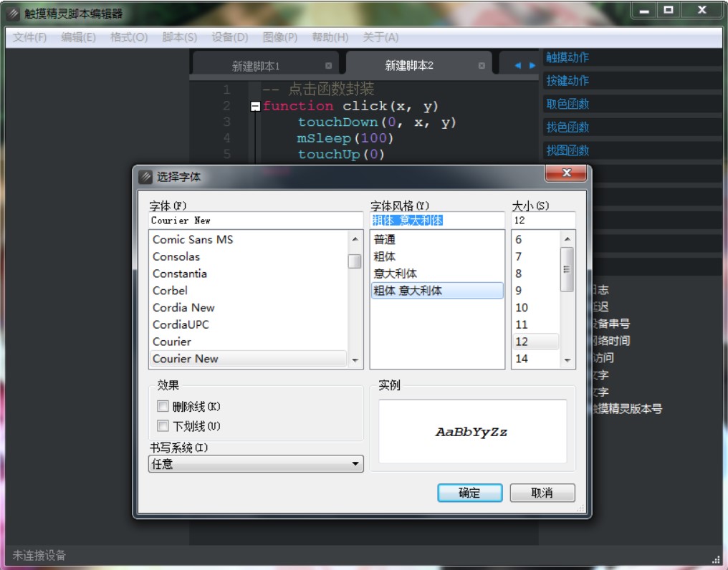Image resolution: width=728 pixels, height=570 pixels.
Task: Open the 按键动作 function group
Action: (x=633, y=81)
